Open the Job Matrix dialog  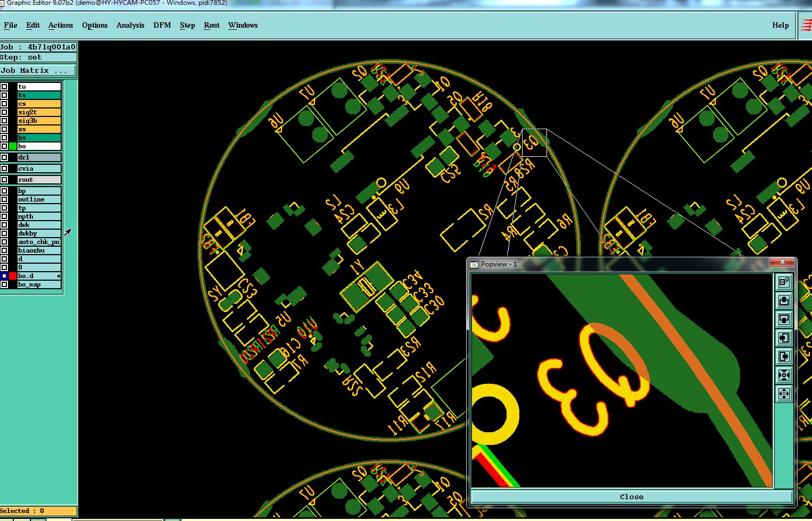pyautogui.click(x=38, y=71)
